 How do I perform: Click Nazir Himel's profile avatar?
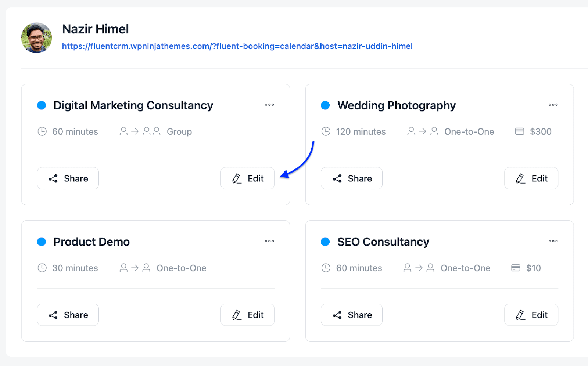tap(36, 38)
